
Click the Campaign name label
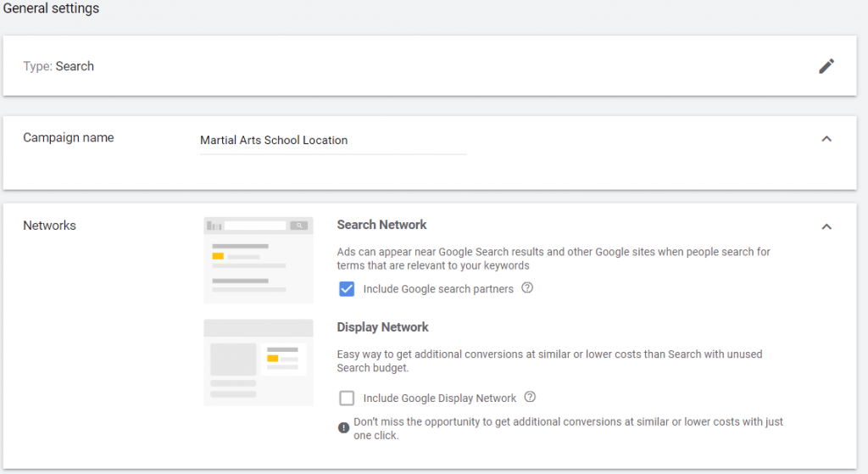68,138
